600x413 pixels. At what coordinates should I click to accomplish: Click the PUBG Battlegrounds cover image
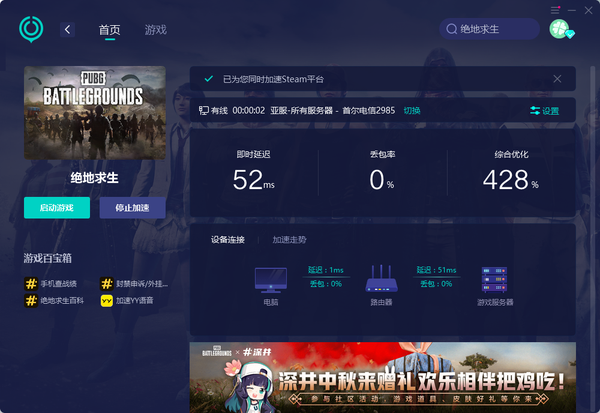click(x=95, y=113)
